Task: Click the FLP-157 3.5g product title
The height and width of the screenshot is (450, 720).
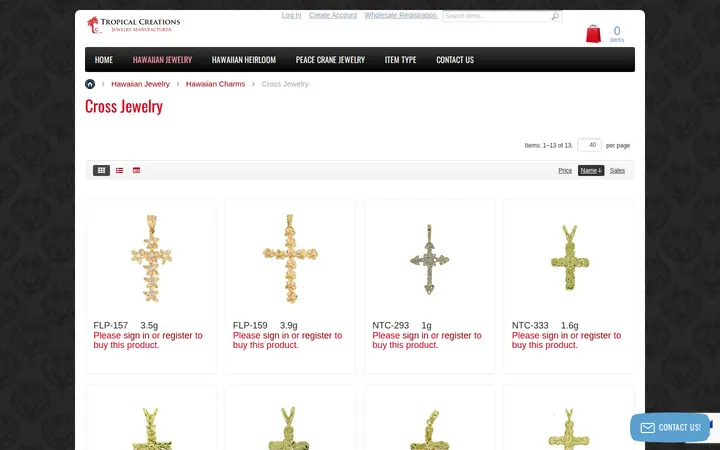Action: click(126, 326)
